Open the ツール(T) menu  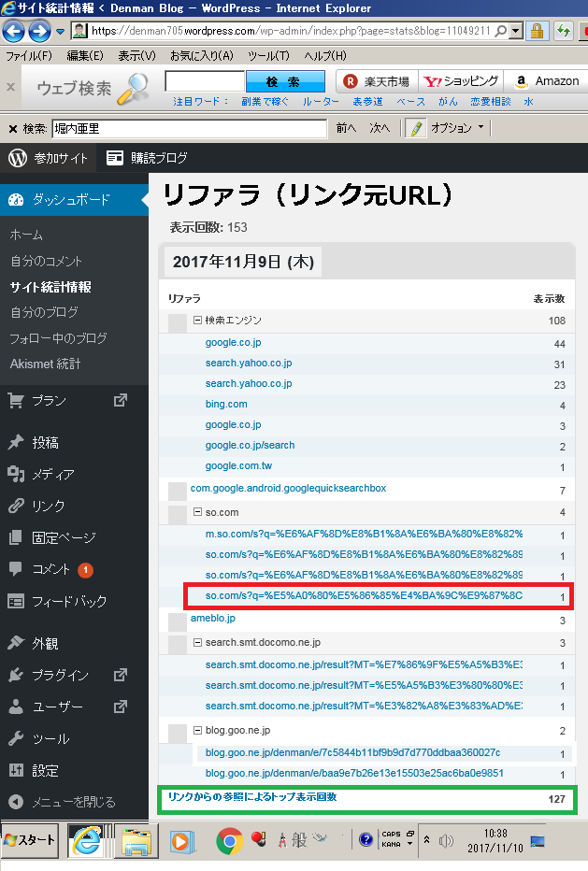point(268,56)
